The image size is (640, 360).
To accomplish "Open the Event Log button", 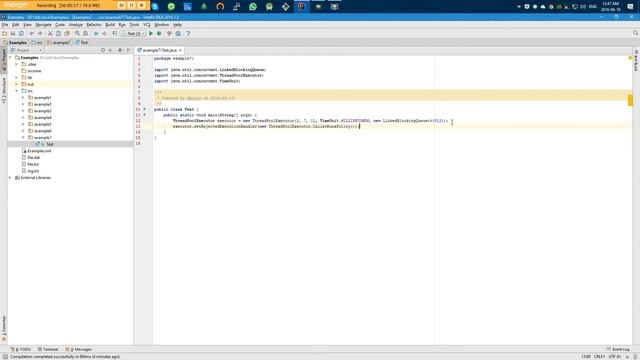I will point(618,349).
